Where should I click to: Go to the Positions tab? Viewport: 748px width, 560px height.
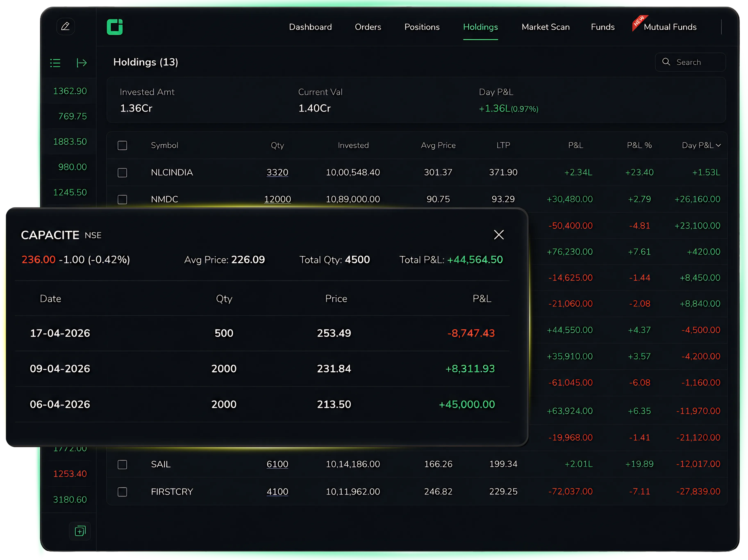[x=422, y=27]
